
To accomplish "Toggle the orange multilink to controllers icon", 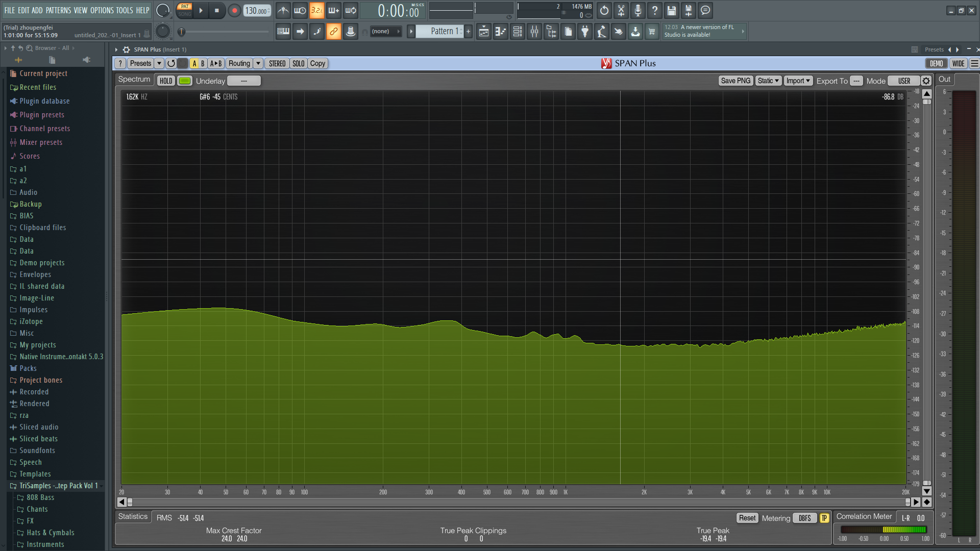I will 333,32.
